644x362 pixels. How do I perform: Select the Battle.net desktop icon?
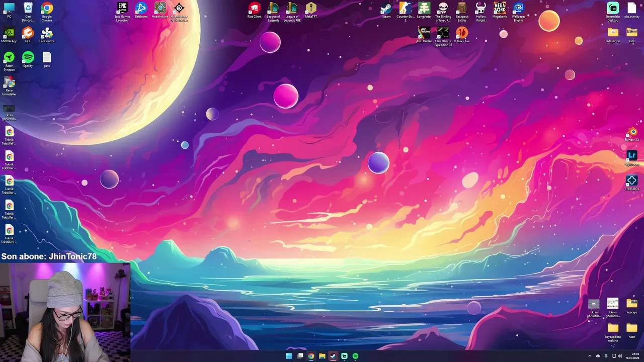141,10
